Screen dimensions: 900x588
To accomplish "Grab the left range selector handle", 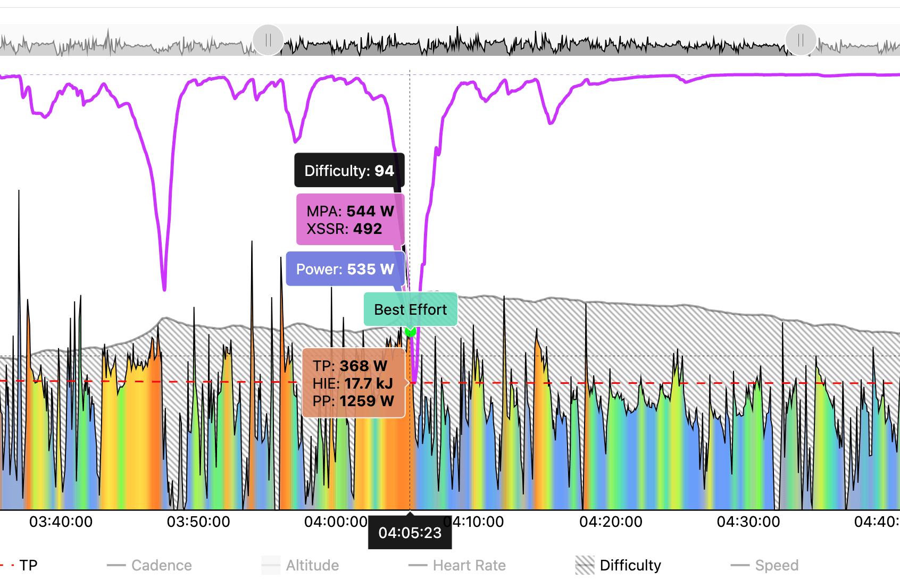I will 268,40.
